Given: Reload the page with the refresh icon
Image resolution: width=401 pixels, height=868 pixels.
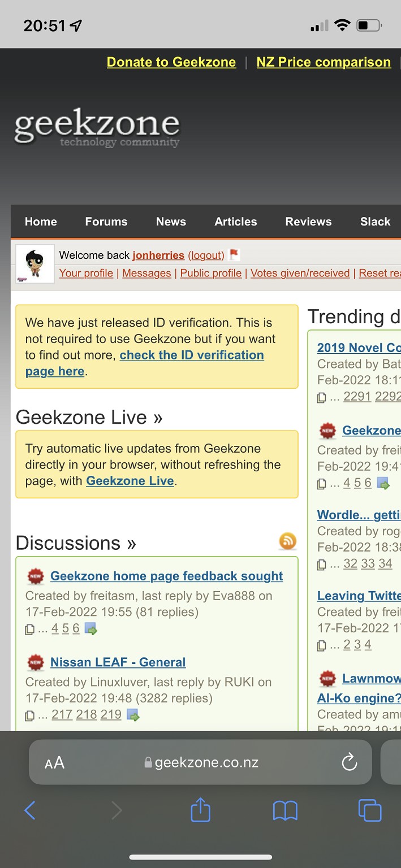Looking at the screenshot, I should tap(350, 762).
